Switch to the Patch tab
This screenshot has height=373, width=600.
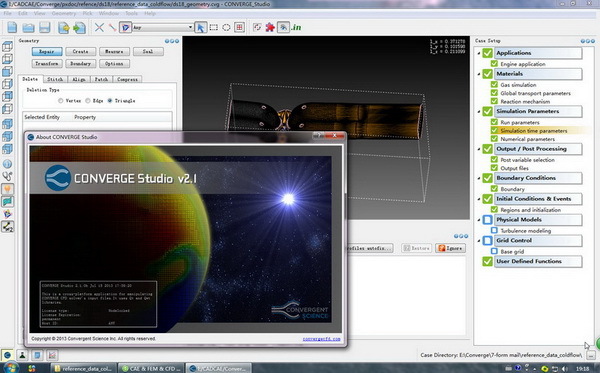coord(101,79)
